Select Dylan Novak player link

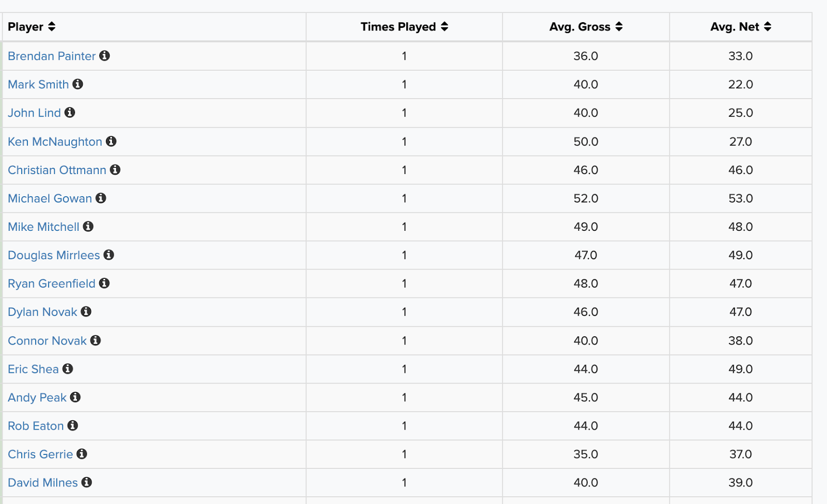(x=42, y=312)
